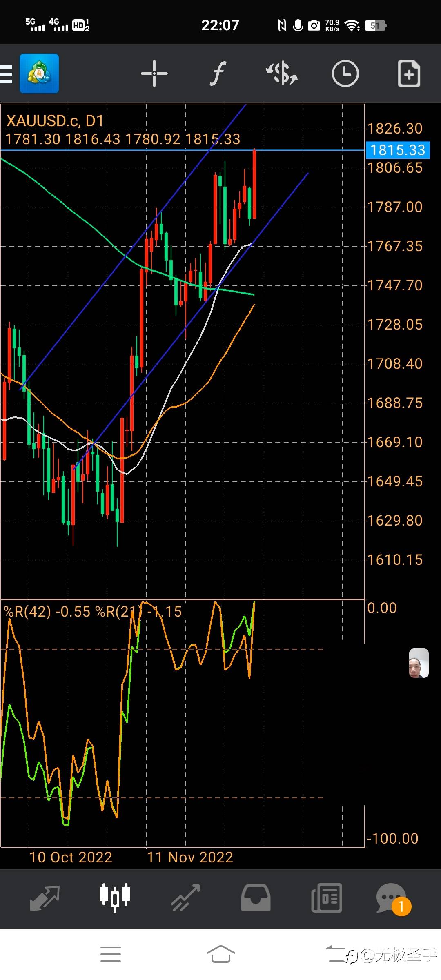This screenshot has width=441, height=980.
Task: Tap the 1688.75 price scale value
Action: coord(395,403)
